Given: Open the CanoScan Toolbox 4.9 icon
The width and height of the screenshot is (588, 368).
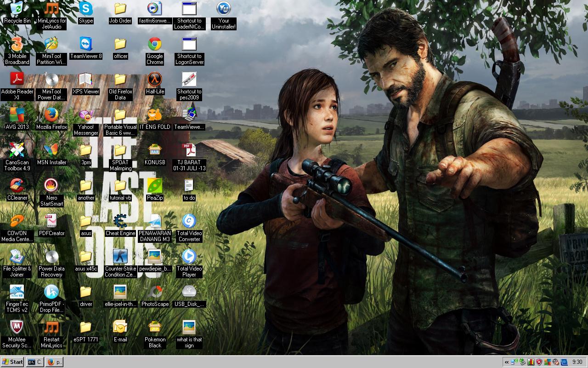Looking at the screenshot, I should click(17, 150).
